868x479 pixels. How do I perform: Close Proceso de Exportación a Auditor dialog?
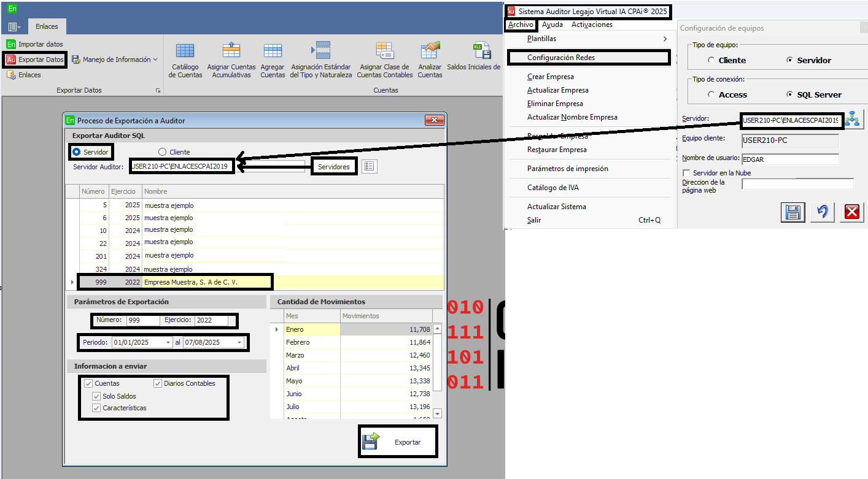[434, 120]
